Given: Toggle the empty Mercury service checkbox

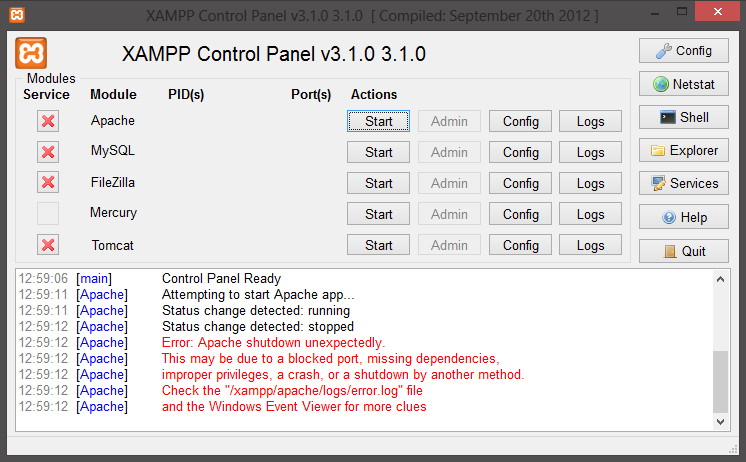Looking at the screenshot, I should (x=48, y=213).
